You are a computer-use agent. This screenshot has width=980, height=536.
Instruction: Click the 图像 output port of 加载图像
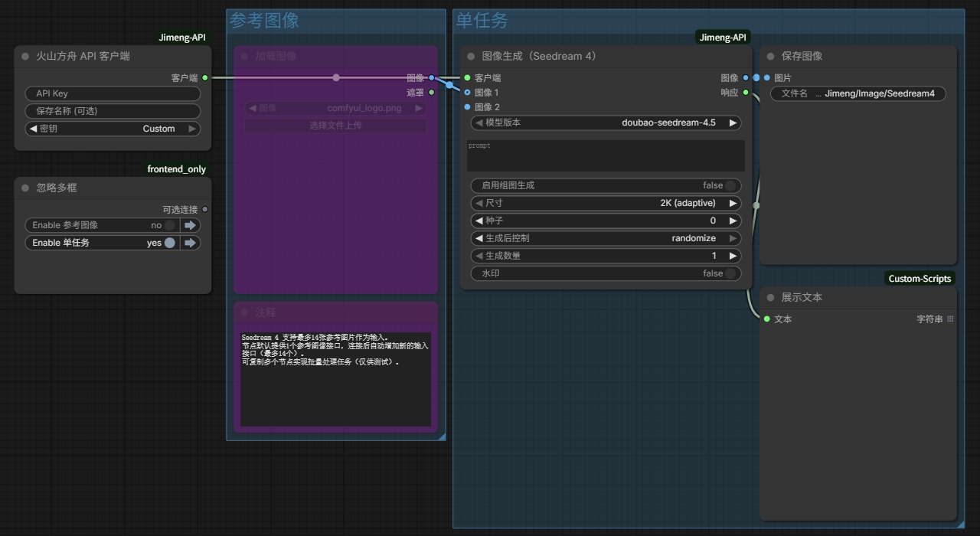point(432,77)
